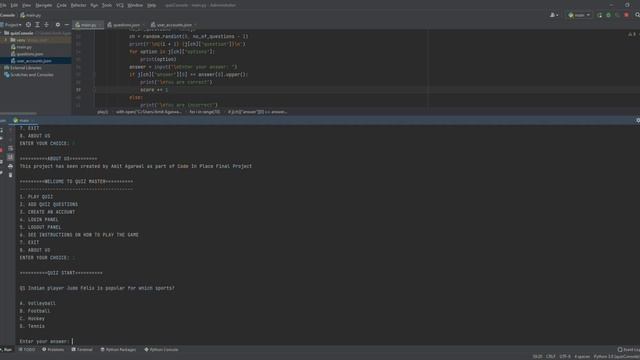640x360 pixels.
Task: Open the File menu
Action: point(3,5)
